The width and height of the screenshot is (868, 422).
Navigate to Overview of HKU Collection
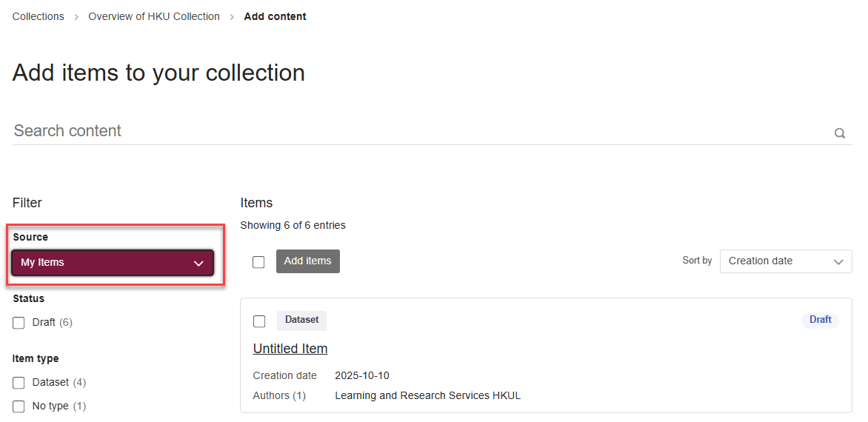point(154,16)
